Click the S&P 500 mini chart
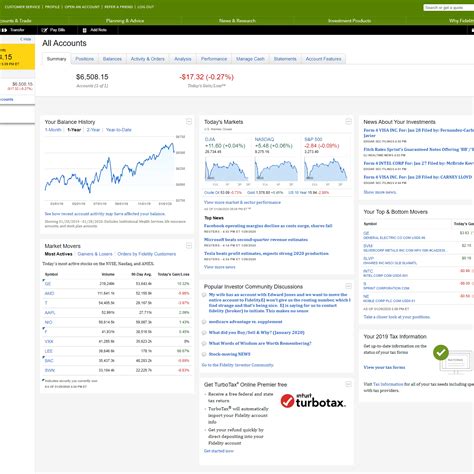 coord(326,170)
